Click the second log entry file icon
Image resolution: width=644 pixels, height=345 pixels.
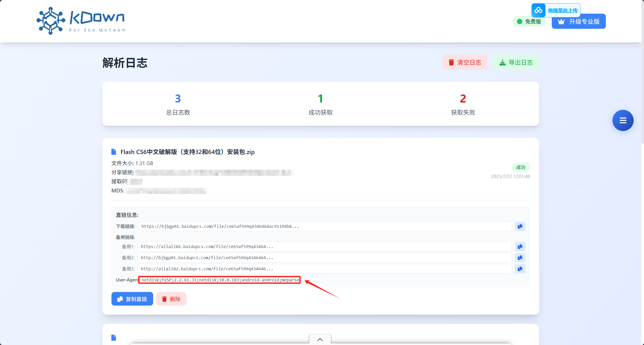tap(114, 338)
